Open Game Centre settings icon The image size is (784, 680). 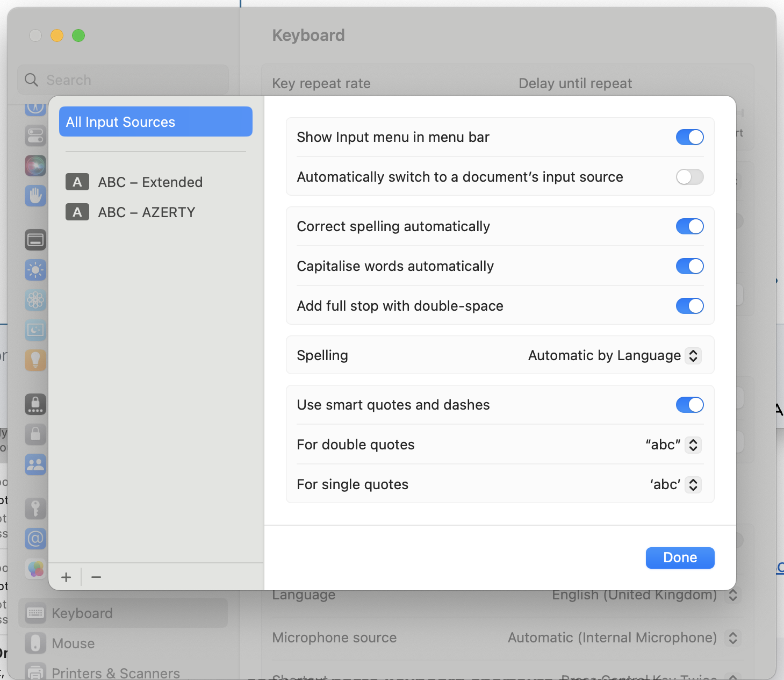[x=35, y=569]
